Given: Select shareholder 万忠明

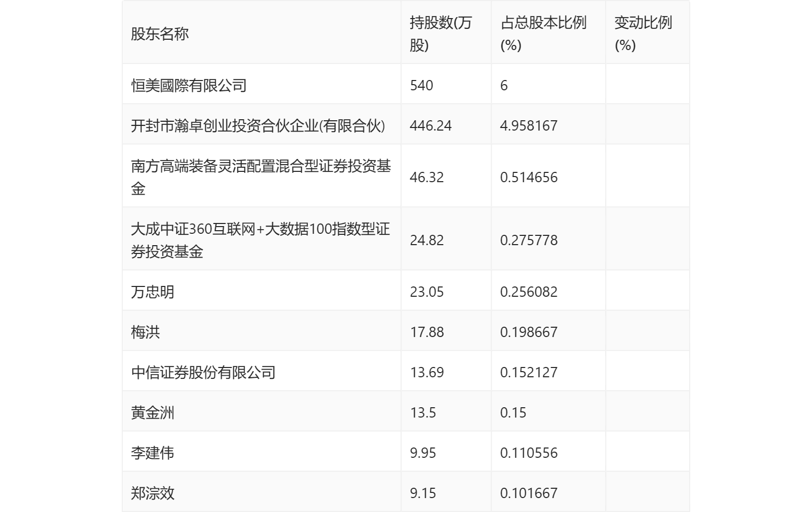Looking at the screenshot, I should [x=153, y=292].
